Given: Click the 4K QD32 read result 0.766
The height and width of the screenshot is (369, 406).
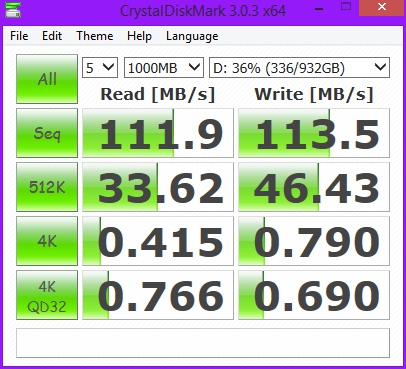Looking at the screenshot, I should click(158, 295).
